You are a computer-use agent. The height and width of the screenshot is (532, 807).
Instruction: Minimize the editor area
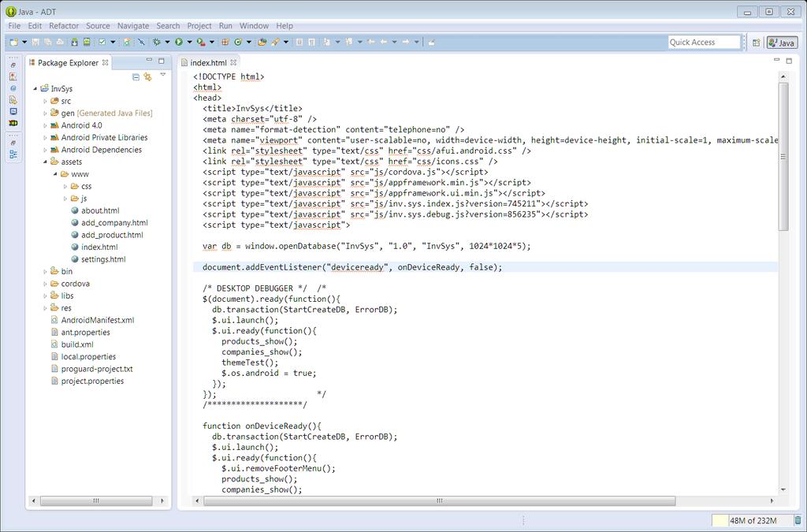(776, 60)
